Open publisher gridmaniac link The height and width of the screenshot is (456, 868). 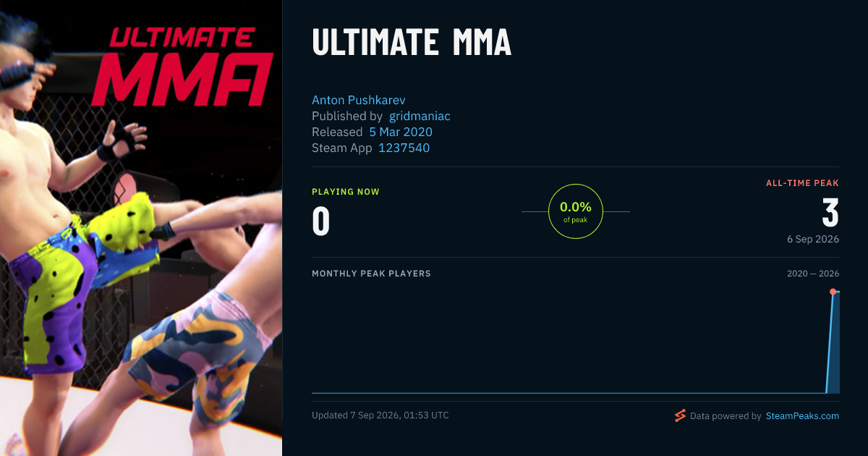[420, 116]
